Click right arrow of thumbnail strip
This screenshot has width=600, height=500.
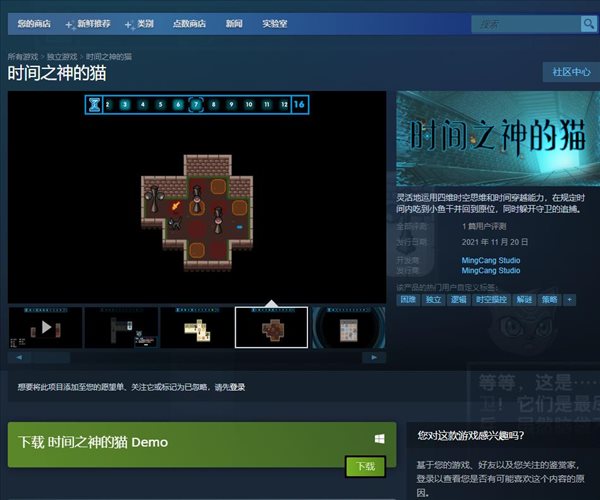pos(374,357)
